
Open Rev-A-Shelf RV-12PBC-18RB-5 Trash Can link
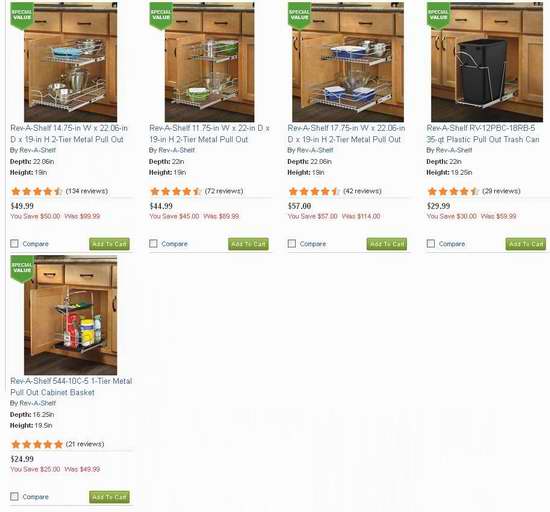[x=483, y=134]
